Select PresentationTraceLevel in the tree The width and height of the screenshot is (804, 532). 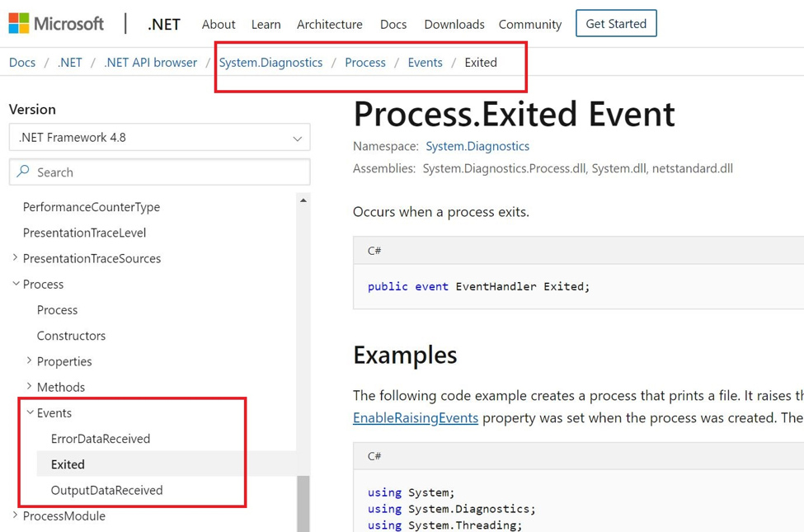tap(84, 233)
